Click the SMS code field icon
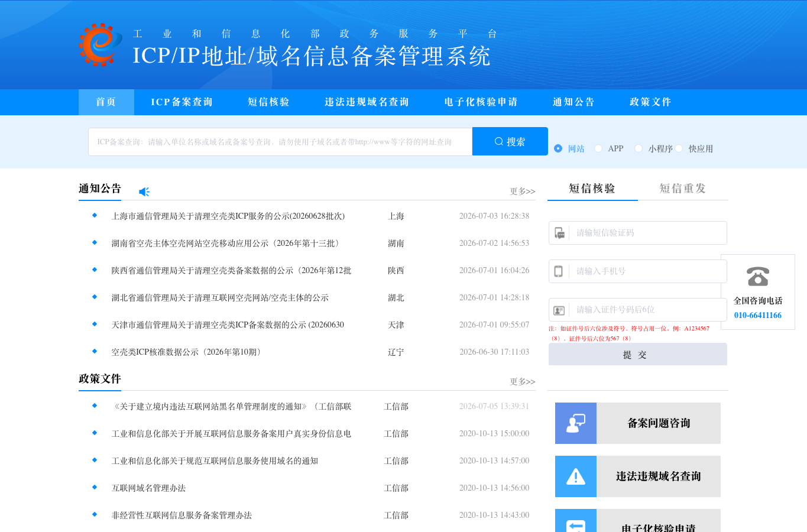The width and height of the screenshot is (807, 532). [559, 233]
